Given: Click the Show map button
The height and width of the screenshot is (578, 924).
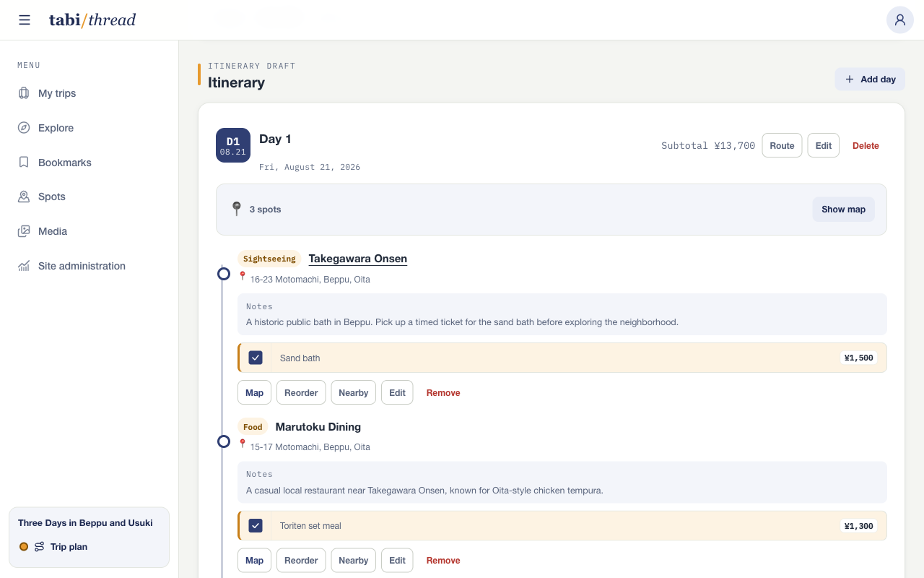Looking at the screenshot, I should [x=843, y=210].
